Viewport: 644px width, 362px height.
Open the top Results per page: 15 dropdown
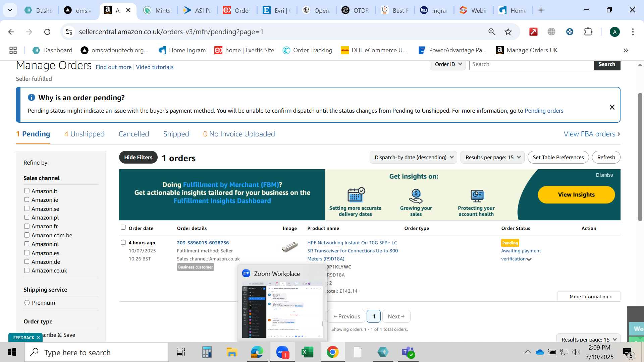coord(492,157)
